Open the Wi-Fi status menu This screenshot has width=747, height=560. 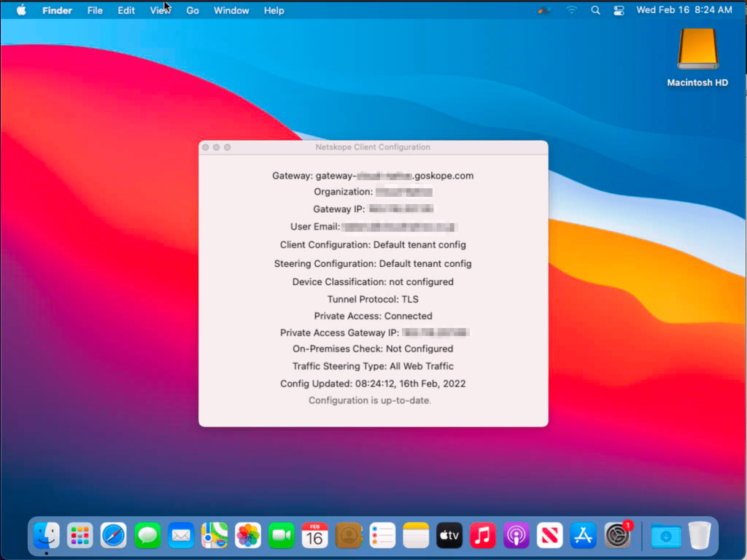coord(571,10)
